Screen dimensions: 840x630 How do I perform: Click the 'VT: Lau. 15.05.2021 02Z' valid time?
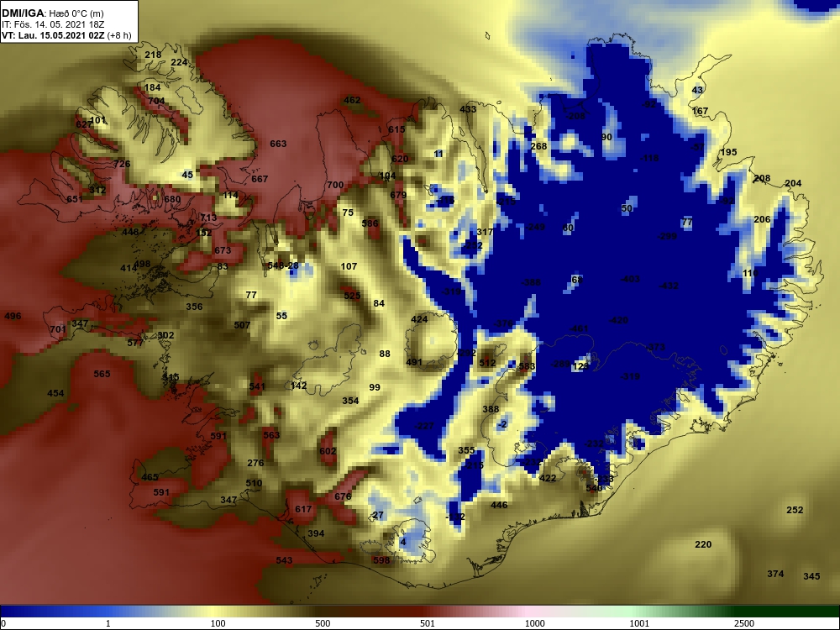[53, 35]
